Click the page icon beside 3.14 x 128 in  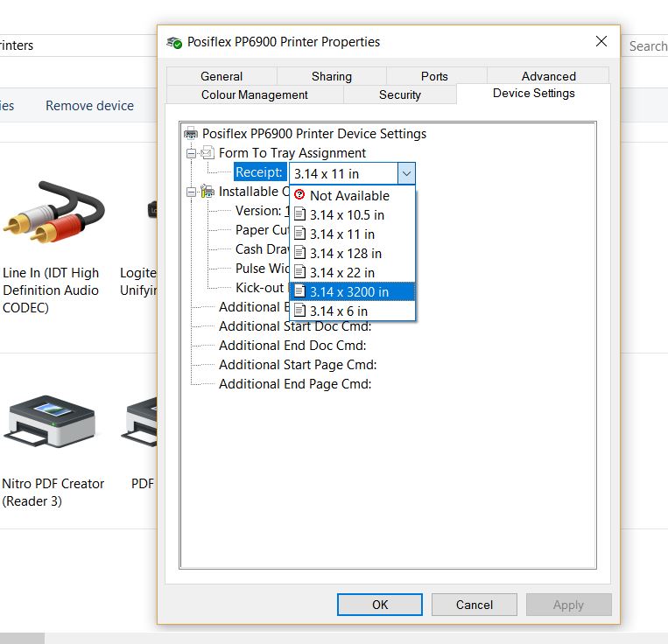point(300,252)
